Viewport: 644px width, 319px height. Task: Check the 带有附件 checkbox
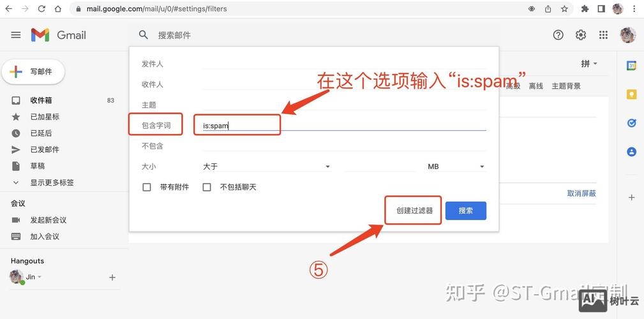point(147,187)
